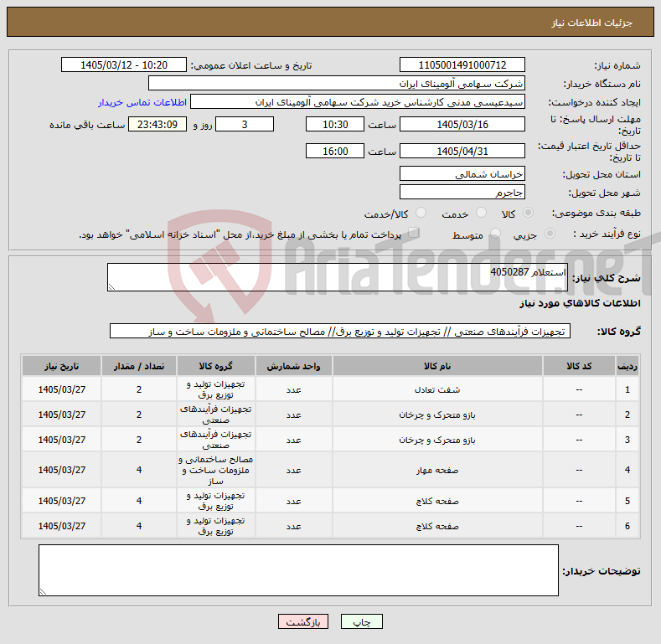The image size is (661, 644).
Task: Click the announcement date field 1405/03/12 - 10:20
Action: click(124, 65)
